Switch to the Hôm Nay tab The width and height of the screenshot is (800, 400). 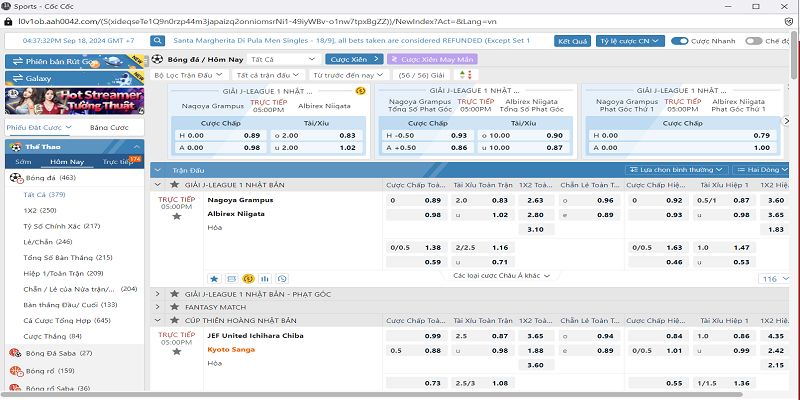point(67,162)
